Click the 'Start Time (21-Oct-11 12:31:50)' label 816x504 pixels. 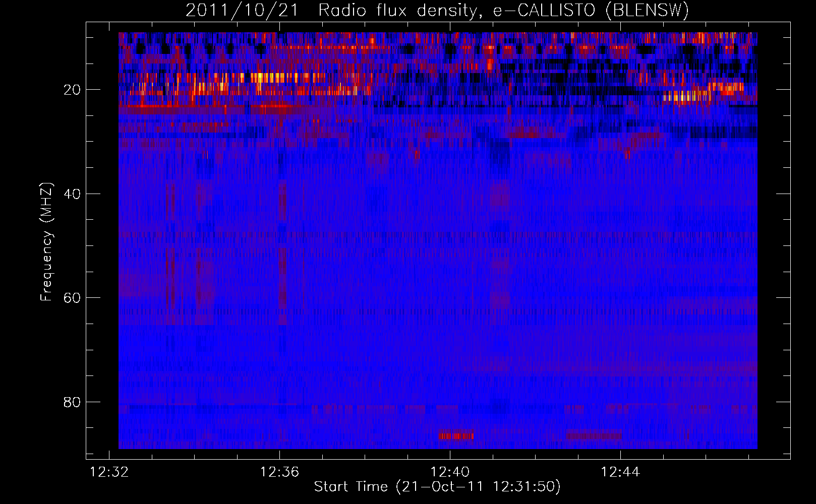pos(437,487)
